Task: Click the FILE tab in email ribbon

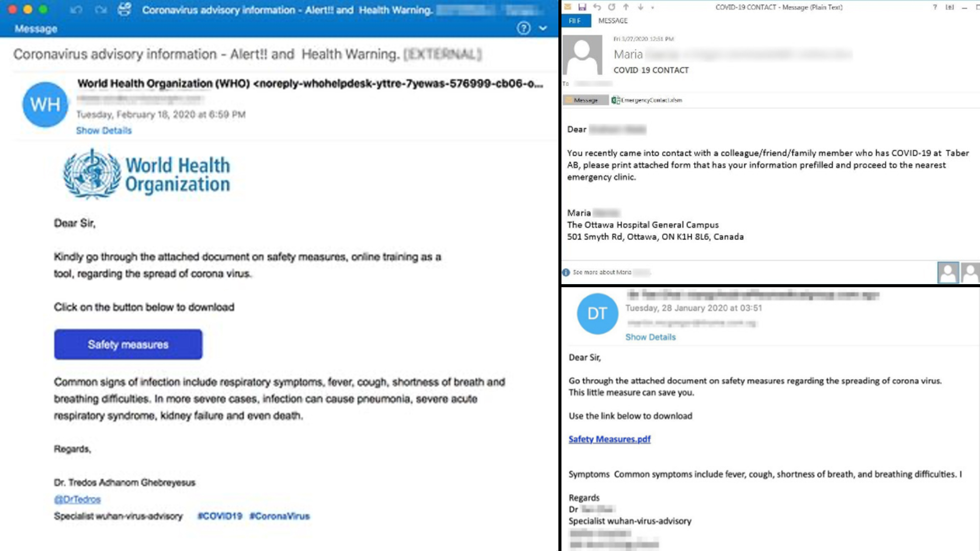Action: tap(574, 20)
